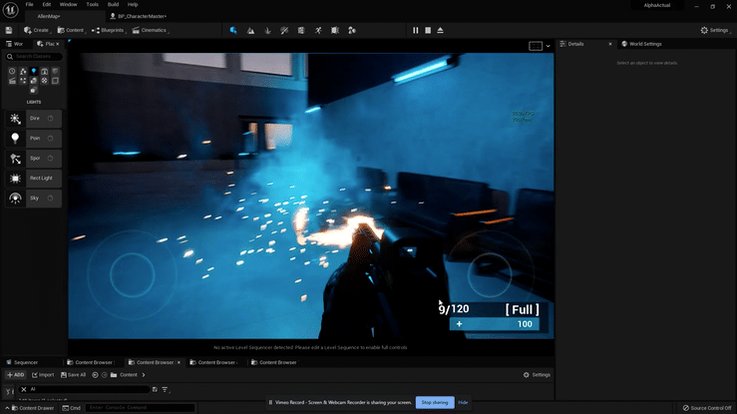Expand the Content path chevron
This screenshot has width=737, height=414.
point(143,375)
